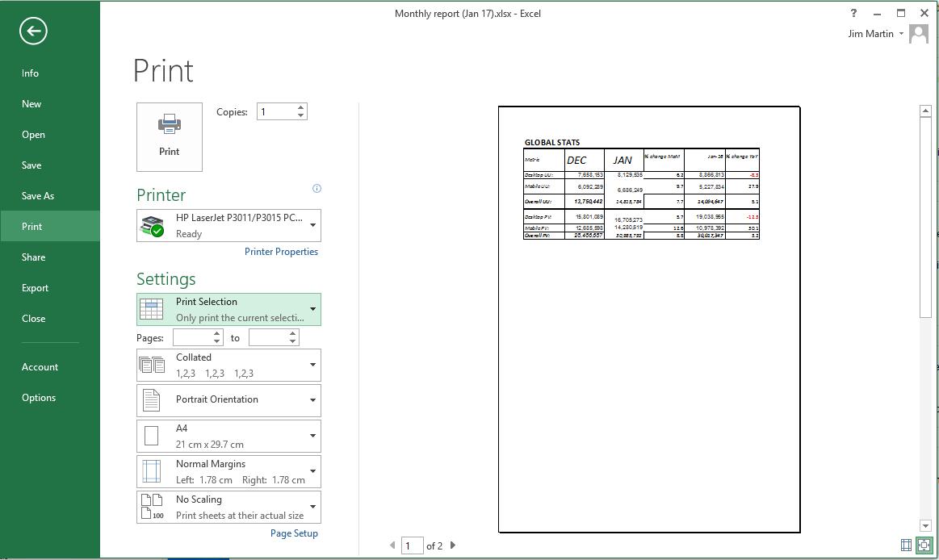
Task: Click the Print Selection grid icon
Action: [x=151, y=308]
